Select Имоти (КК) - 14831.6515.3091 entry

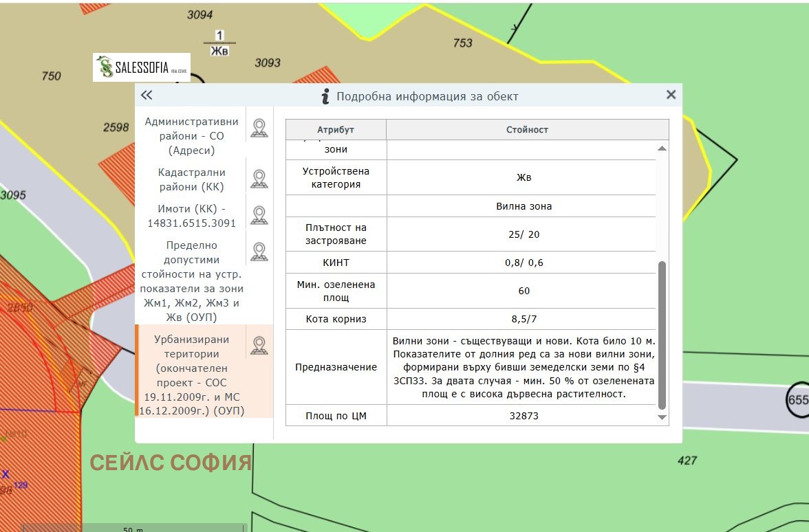tap(191, 216)
